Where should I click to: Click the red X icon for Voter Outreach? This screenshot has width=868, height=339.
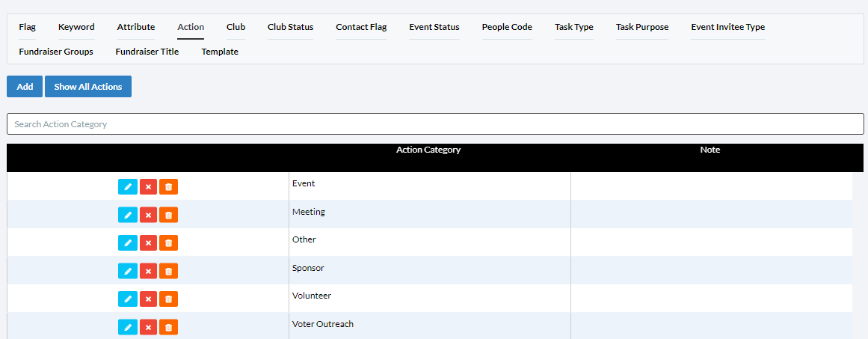click(x=148, y=327)
